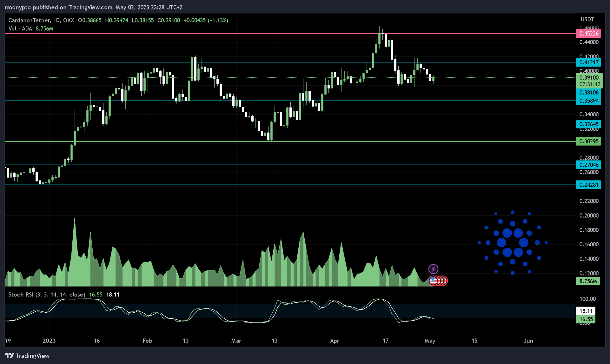
Task: Click the TradingView logo at the bottom
Action: pyautogui.click(x=27, y=356)
